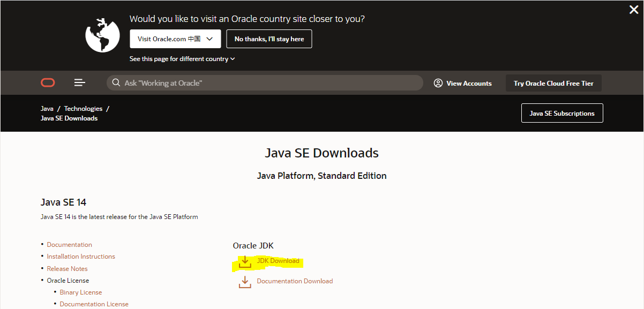Click the View Accounts user icon
The height and width of the screenshot is (309, 644).
438,83
